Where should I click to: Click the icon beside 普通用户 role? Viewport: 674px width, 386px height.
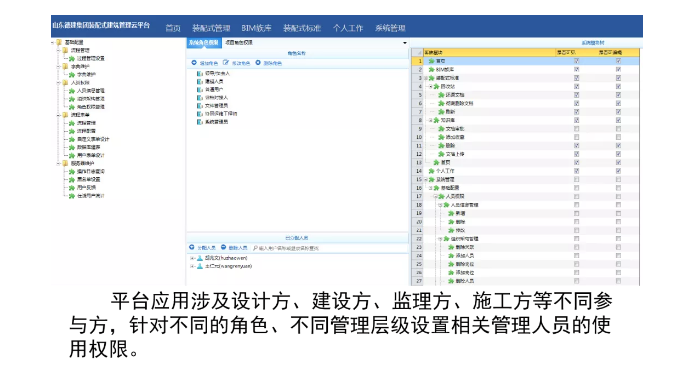(x=199, y=89)
